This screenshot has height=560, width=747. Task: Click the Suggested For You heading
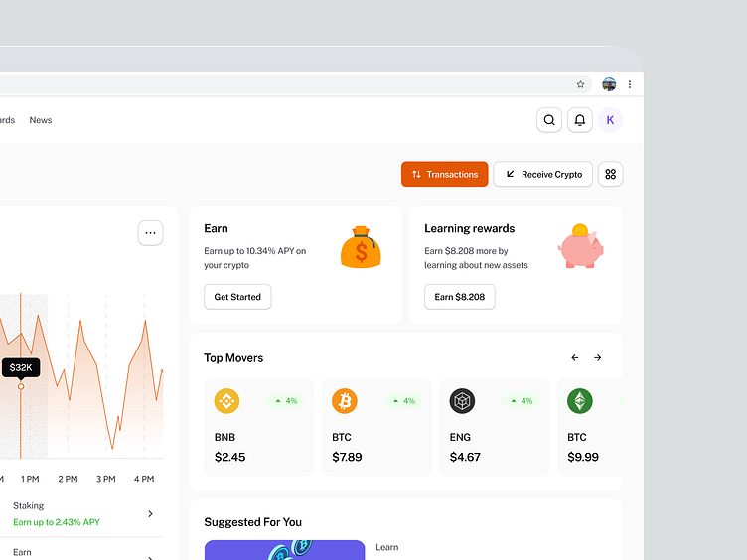coord(253,522)
